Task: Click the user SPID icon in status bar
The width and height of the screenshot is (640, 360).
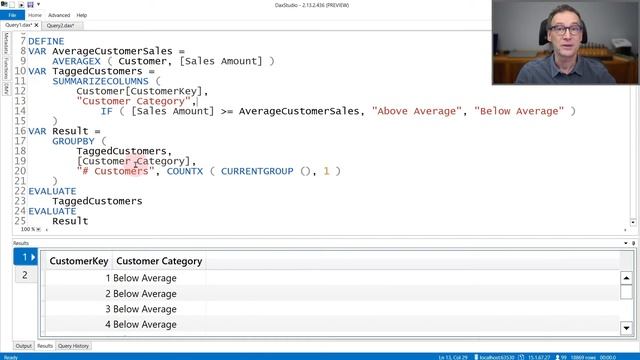Action: pyautogui.click(x=558, y=357)
